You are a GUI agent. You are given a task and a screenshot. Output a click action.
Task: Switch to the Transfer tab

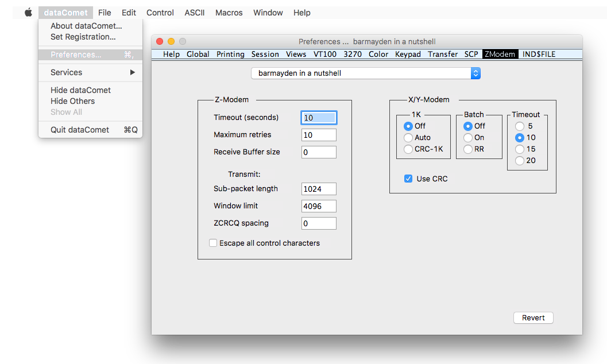tap(443, 54)
